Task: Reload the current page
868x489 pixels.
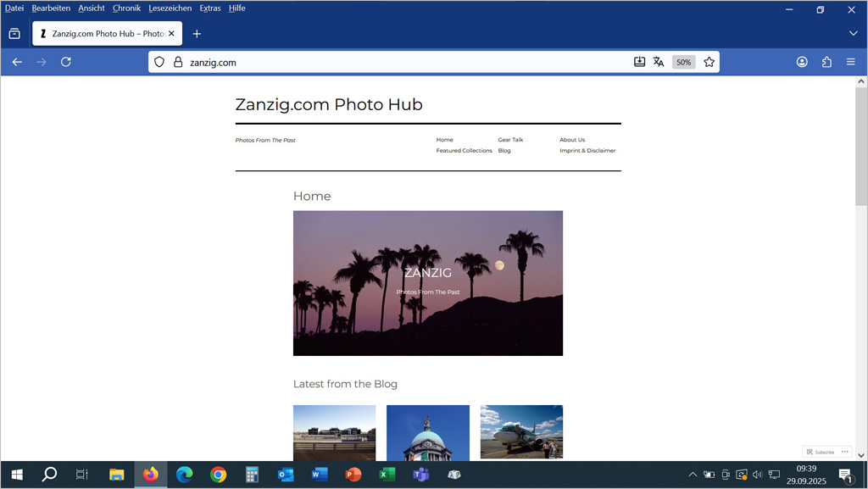Action: click(x=66, y=62)
